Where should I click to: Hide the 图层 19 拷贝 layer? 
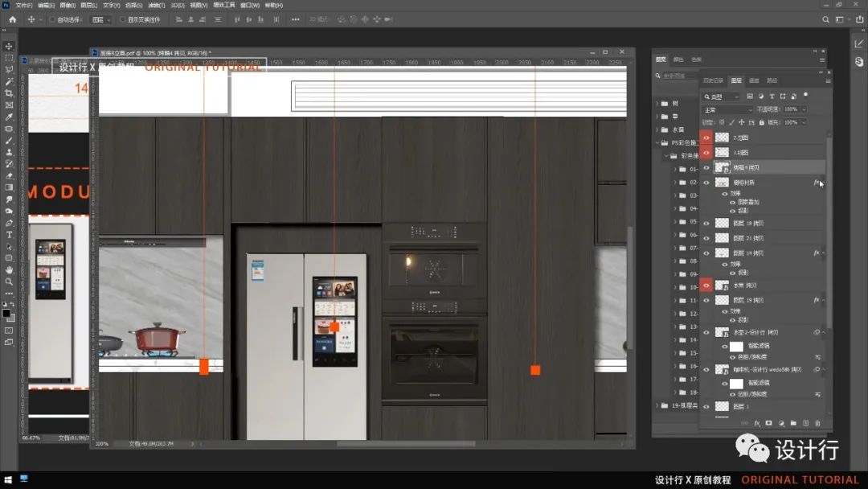(x=706, y=300)
